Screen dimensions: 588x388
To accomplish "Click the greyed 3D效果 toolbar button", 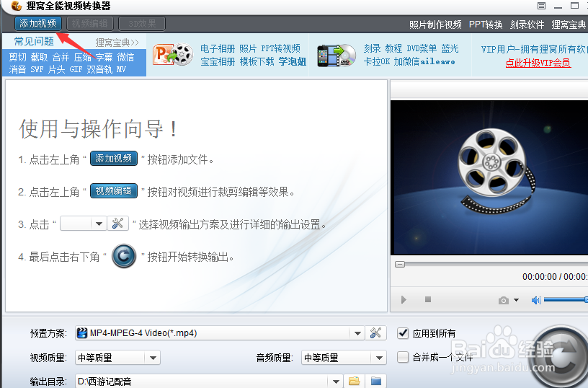I will point(142,24).
